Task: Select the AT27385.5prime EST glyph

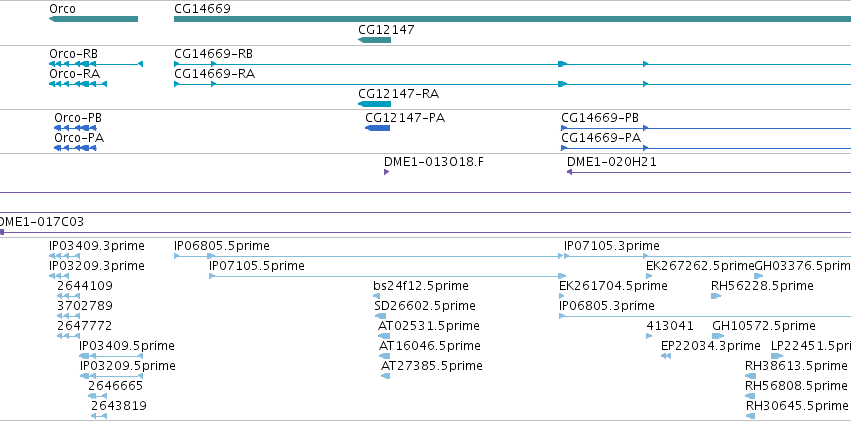Action: [385, 376]
